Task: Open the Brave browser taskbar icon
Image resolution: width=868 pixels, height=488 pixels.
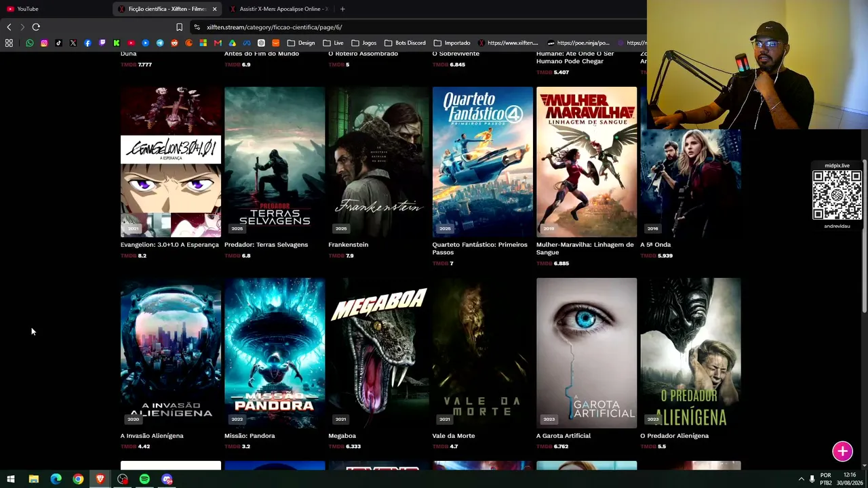Action: [100, 479]
